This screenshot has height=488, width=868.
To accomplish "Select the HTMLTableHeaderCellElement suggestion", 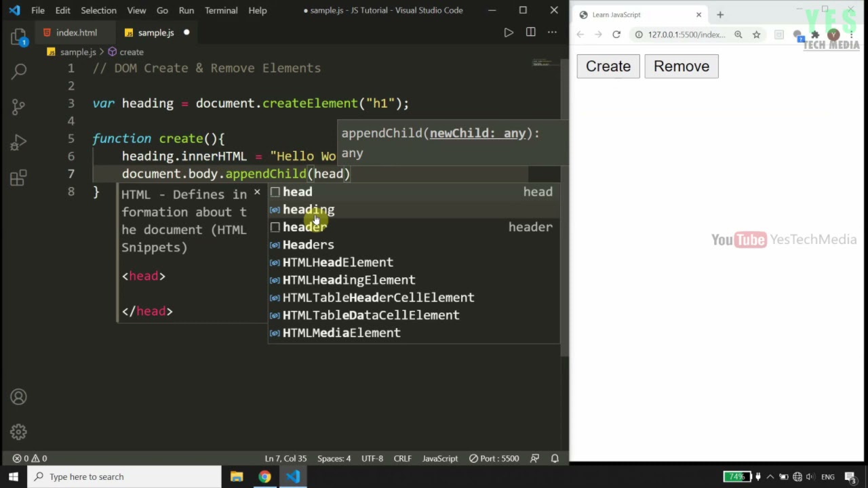I will (x=414, y=298).
